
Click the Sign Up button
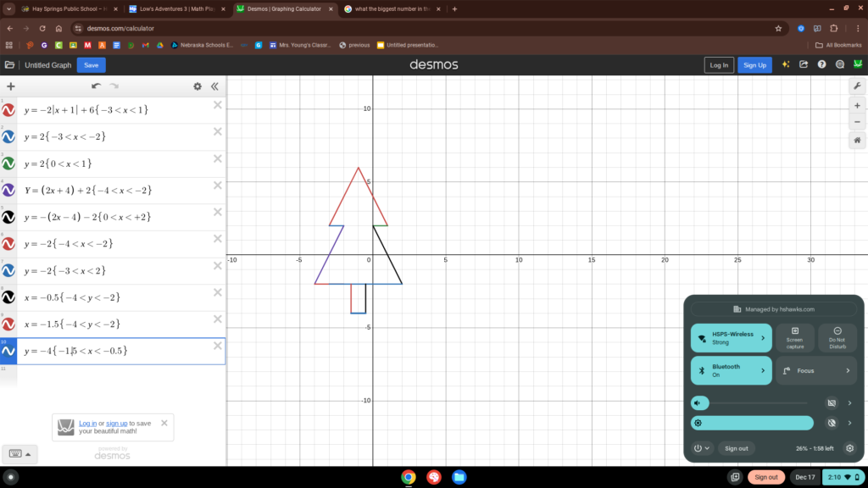(754, 65)
